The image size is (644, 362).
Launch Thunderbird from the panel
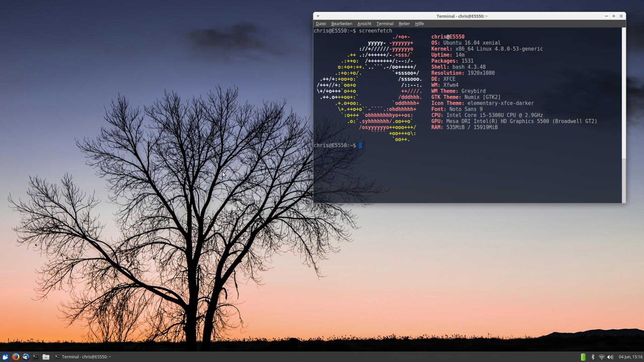point(26,357)
